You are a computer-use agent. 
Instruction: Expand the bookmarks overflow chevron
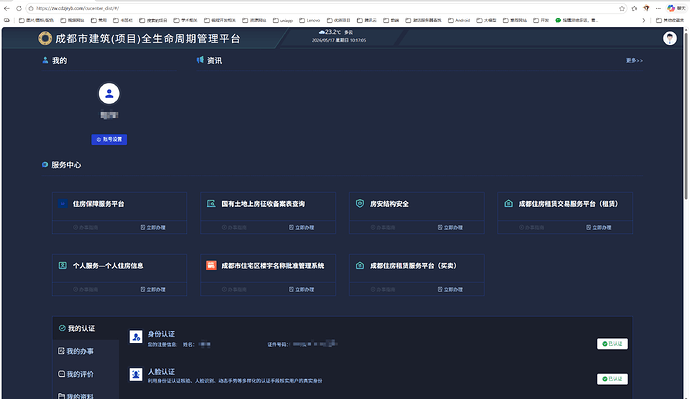[x=644, y=20]
